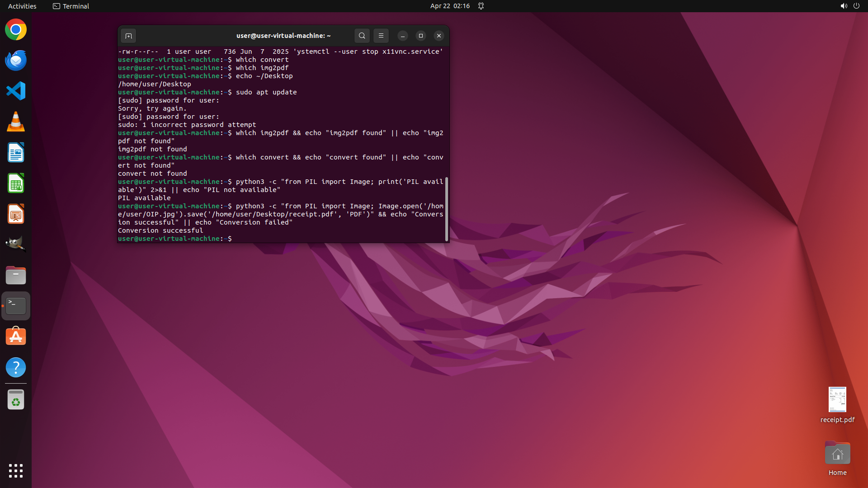The width and height of the screenshot is (868, 488).
Task: Open Ubuntu Software store
Action: point(16,337)
